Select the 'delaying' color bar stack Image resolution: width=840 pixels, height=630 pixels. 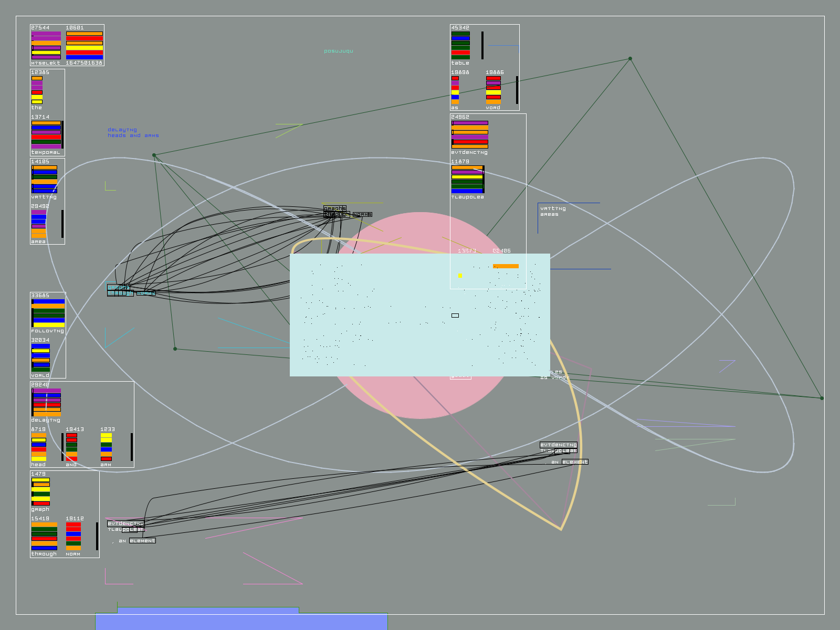(x=46, y=402)
